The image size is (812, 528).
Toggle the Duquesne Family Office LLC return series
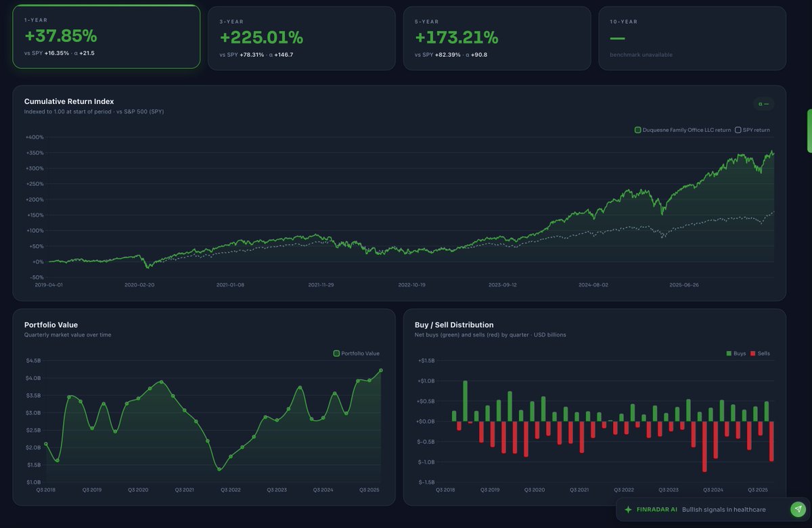tap(683, 130)
